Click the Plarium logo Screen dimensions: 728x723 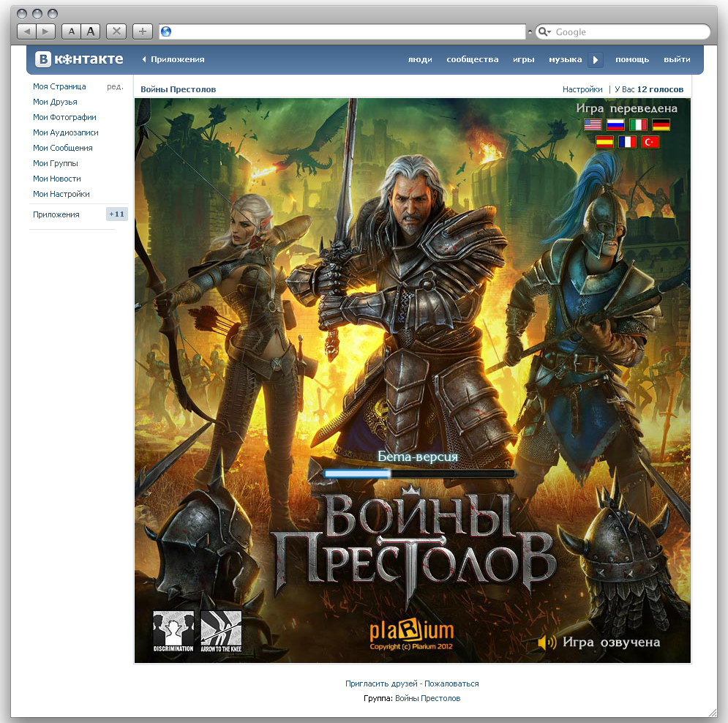(412, 631)
